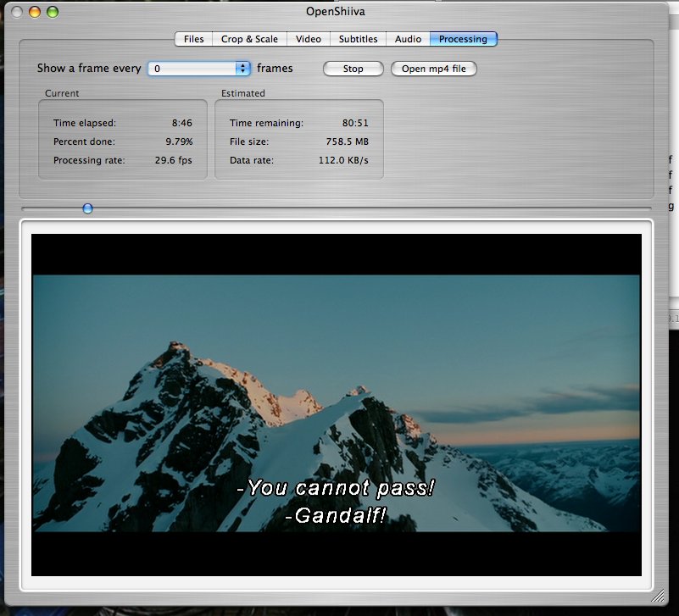679x616 pixels.
Task: Click the 'frames' label after the combo box
Action: tap(275, 69)
